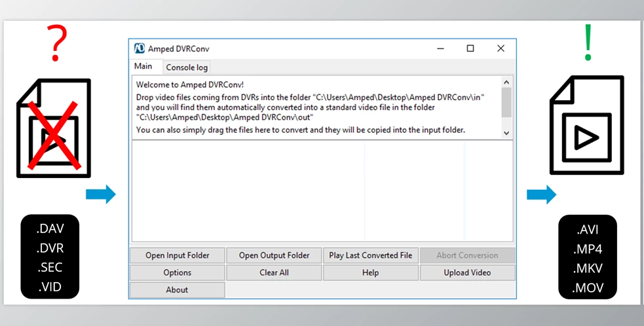Maximize the Amped DVRConv window
Screen dimensions: 644x326
tap(470, 48)
